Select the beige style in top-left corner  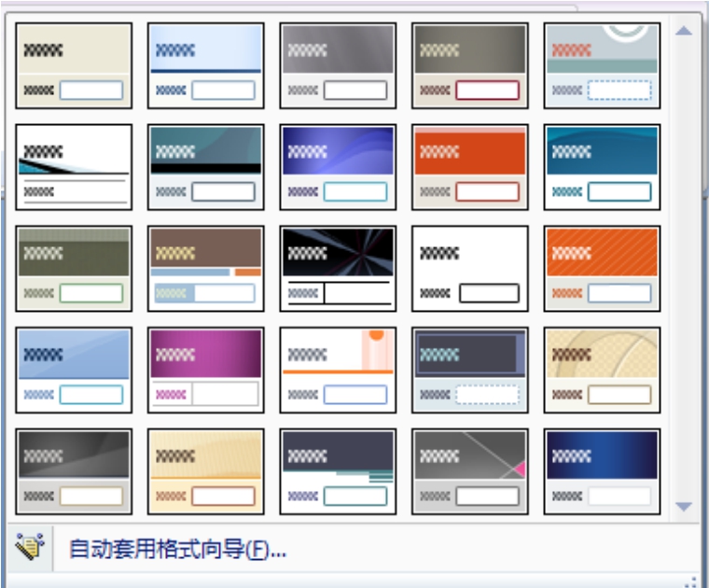click(x=74, y=65)
